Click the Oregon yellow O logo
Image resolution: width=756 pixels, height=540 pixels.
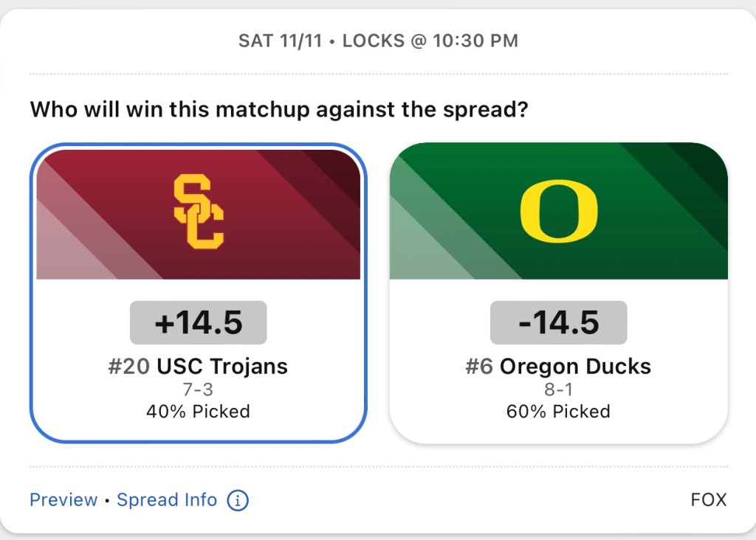559,211
